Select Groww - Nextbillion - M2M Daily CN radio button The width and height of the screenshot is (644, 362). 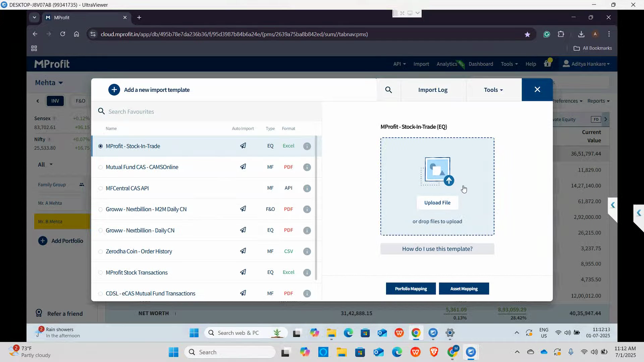[x=100, y=209]
